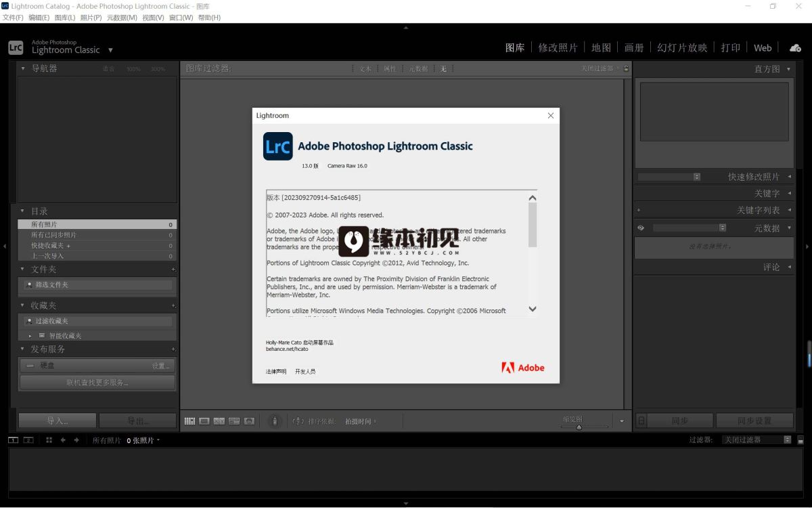
Task: Close the Lightroom About dialog
Action: (x=551, y=116)
